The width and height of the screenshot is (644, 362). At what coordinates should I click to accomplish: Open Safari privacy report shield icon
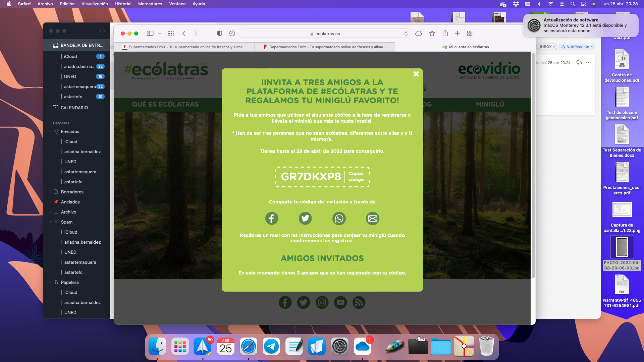[219, 34]
